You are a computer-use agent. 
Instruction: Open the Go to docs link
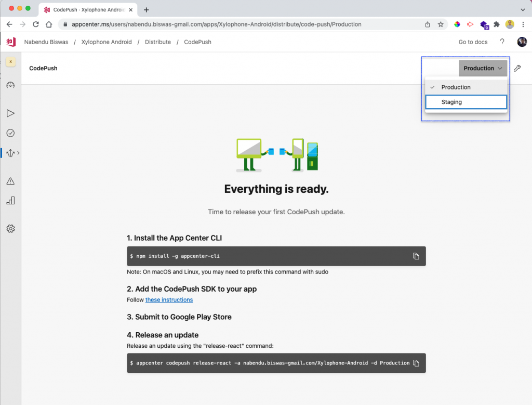473,42
